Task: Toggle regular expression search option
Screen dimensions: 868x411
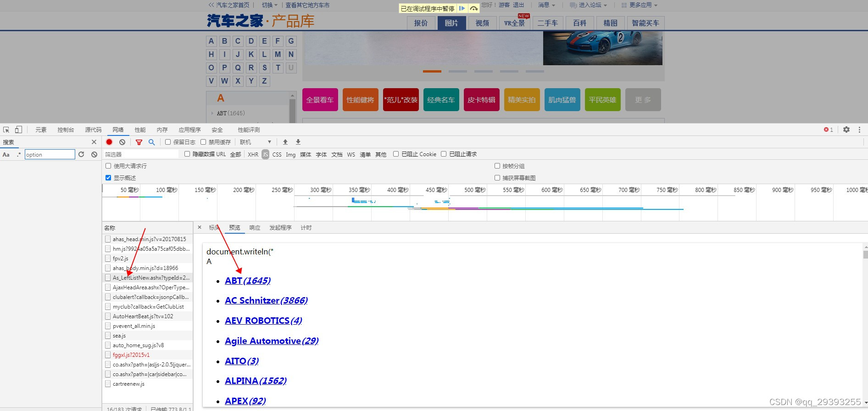Action: (19, 155)
